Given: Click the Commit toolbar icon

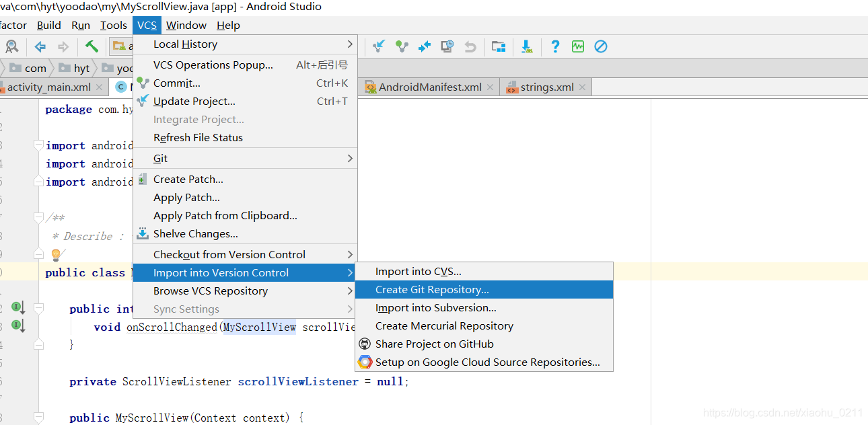Looking at the screenshot, I should pyautogui.click(x=402, y=46).
